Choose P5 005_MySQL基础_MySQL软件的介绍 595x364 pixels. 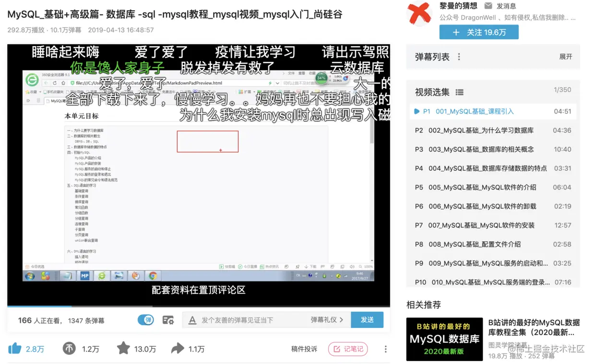pos(492,187)
